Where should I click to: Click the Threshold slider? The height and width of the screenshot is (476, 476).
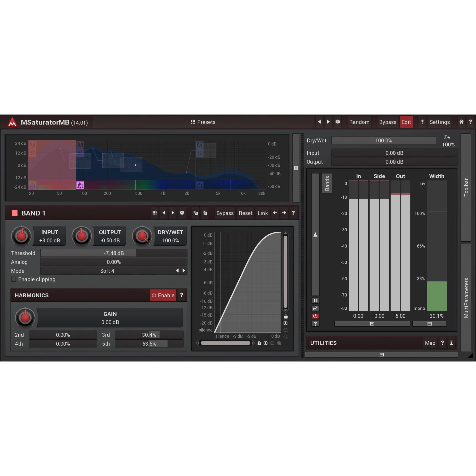(x=114, y=253)
